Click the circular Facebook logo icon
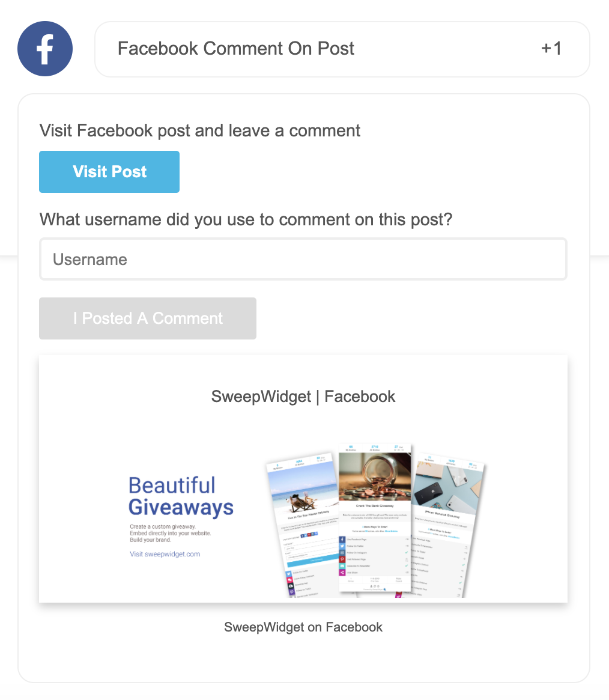Viewport: 609px width, 700px height. tap(45, 48)
